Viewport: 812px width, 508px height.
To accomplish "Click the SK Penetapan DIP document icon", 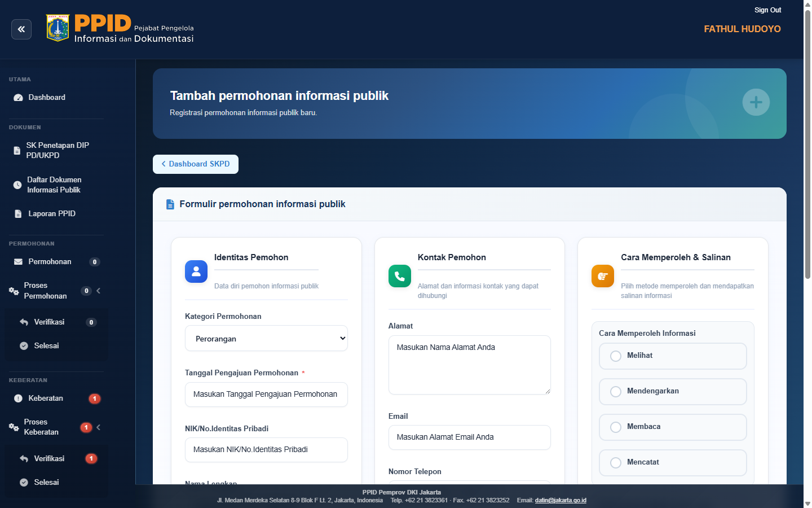I will click(17, 151).
